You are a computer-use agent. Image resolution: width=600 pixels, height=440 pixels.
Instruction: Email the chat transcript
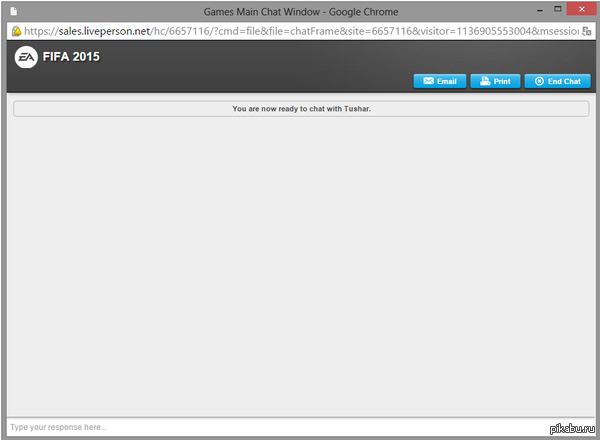[x=439, y=81]
